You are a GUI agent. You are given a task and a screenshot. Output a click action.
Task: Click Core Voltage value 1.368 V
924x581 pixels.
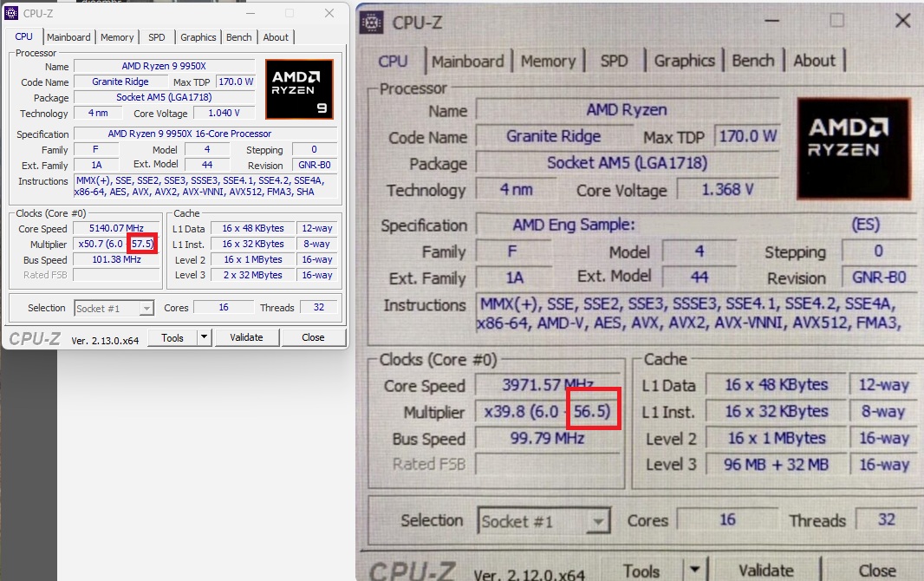point(727,190)
